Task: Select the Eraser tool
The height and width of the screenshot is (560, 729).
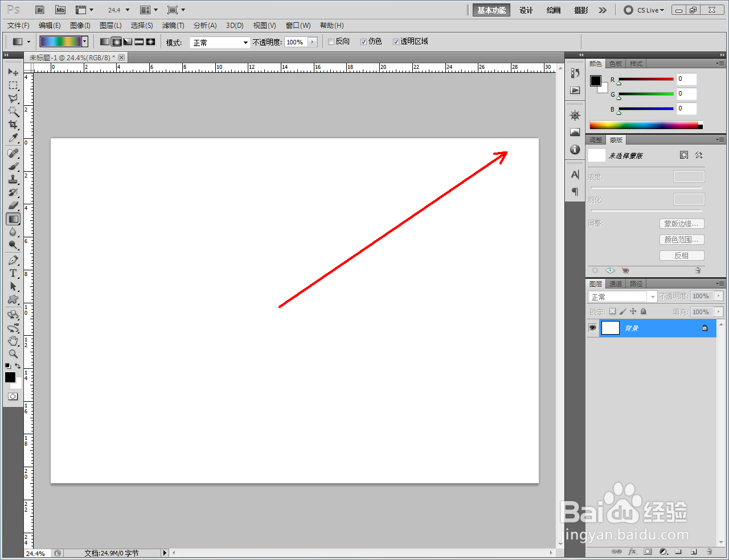Action: point(13,205)
